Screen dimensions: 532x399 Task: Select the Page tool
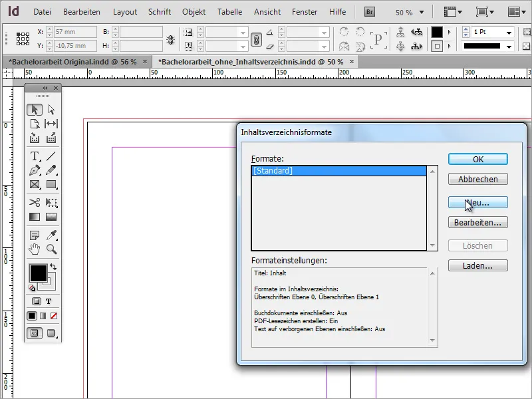(35, 124)
